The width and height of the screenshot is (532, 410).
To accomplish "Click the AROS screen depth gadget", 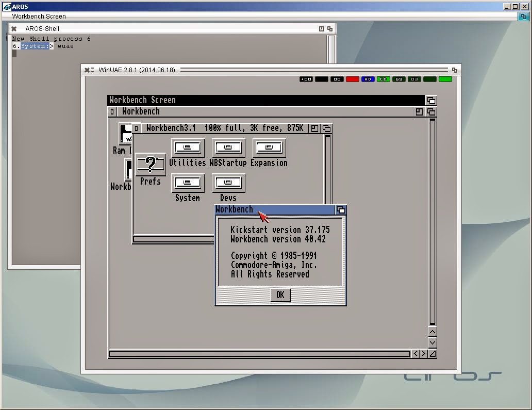I will tap(524, 17).
